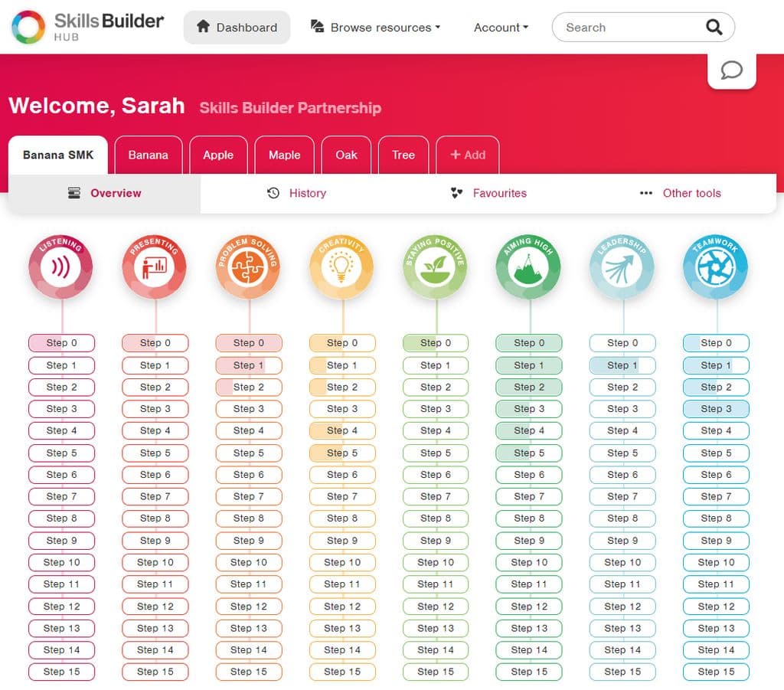This screenshot has width=784, height=690.
Task: Go to the Dashboard
Action: (x=237, y=27)
